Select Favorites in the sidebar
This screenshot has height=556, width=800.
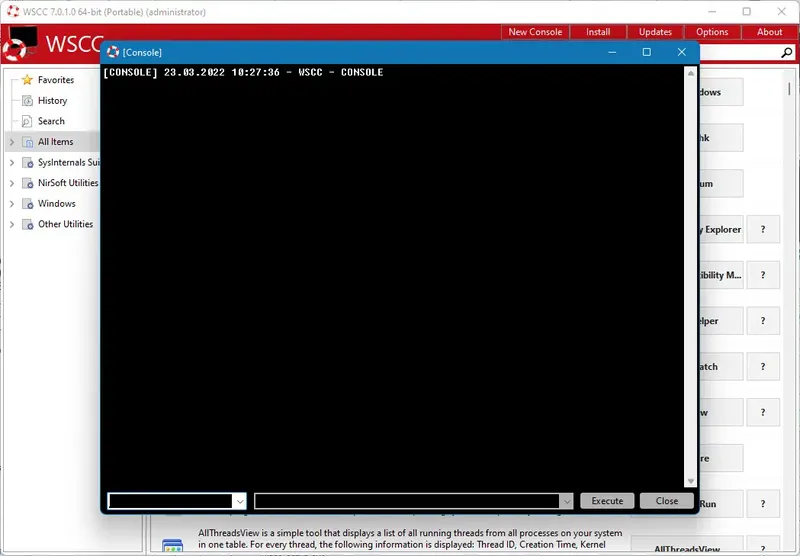(56, 80)
